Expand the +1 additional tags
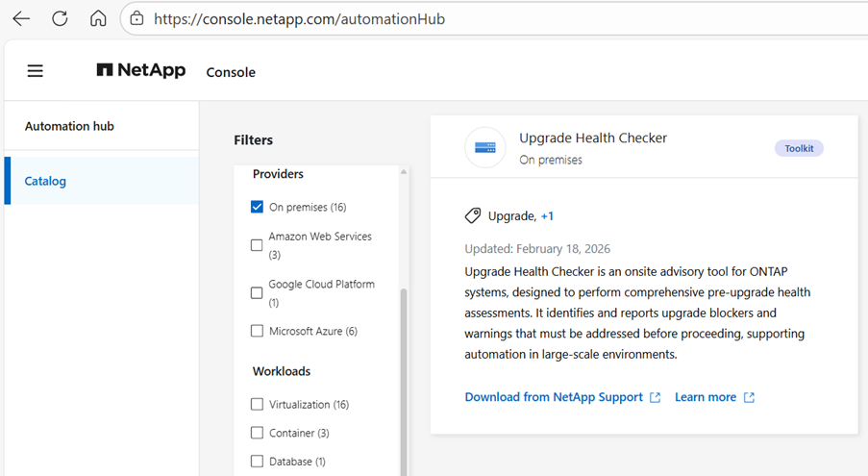Viewport: 868px width, 476px height. pyautogui.click(x=547, y=216)
